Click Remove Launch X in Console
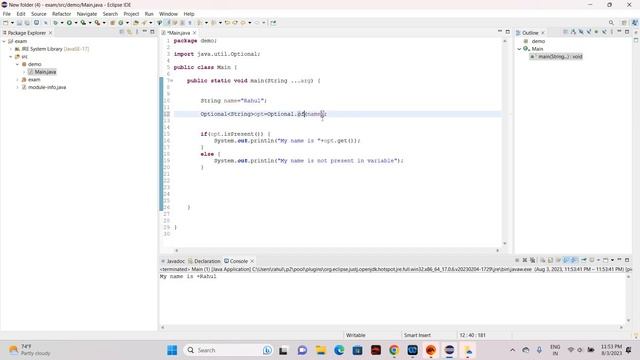The height and width of the screenshot is (360, 640). click(x=525, y=260)
